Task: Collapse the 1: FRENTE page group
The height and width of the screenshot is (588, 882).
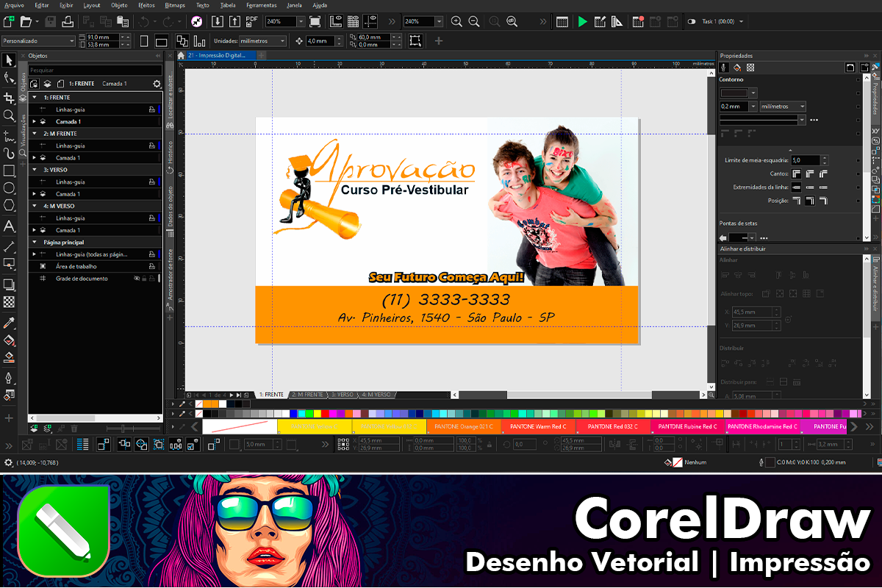Action: coord(34,97)
